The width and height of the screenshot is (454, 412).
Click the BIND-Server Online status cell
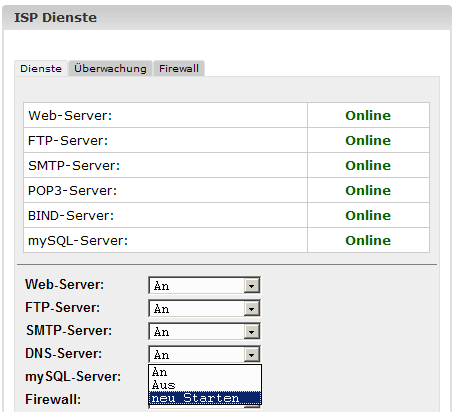click(x=368, y=215)
